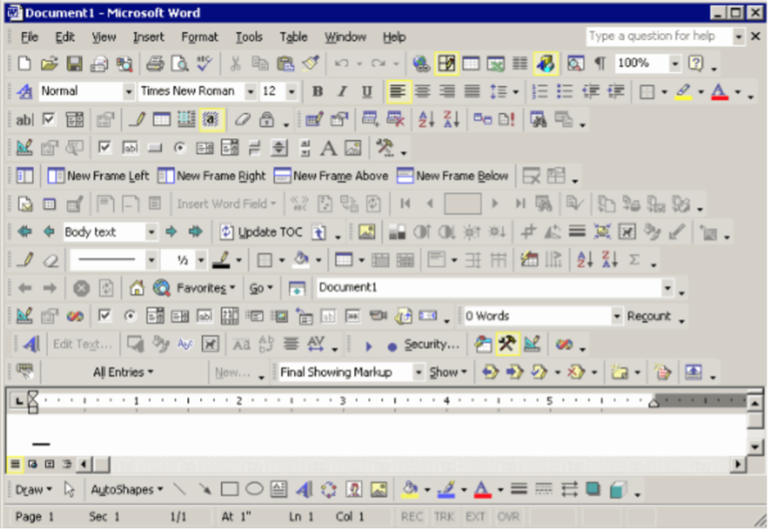Viewport: 771px width, 532px height.
Task: Toggle Italic formatting
Action: tap(342, 92)
